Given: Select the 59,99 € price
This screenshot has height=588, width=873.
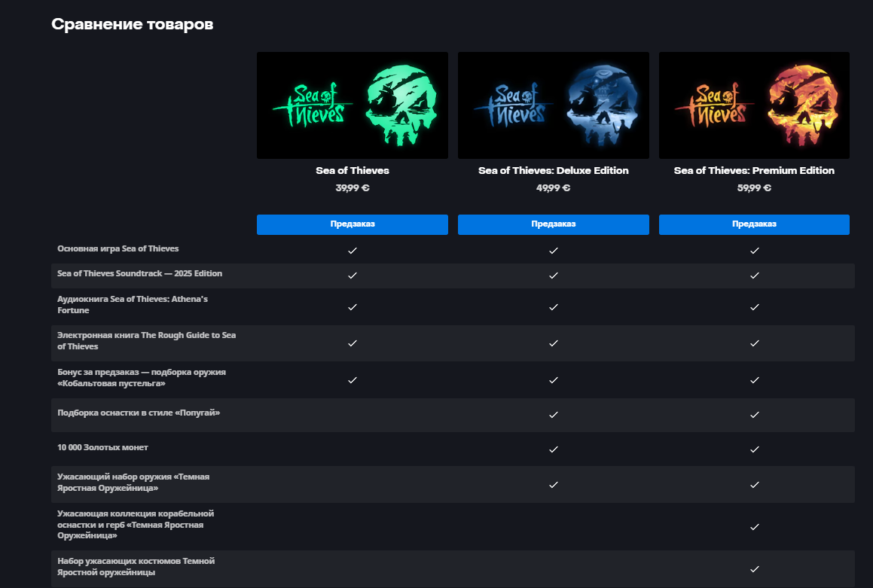Looking at the screenshot, I should coord(755,188).
